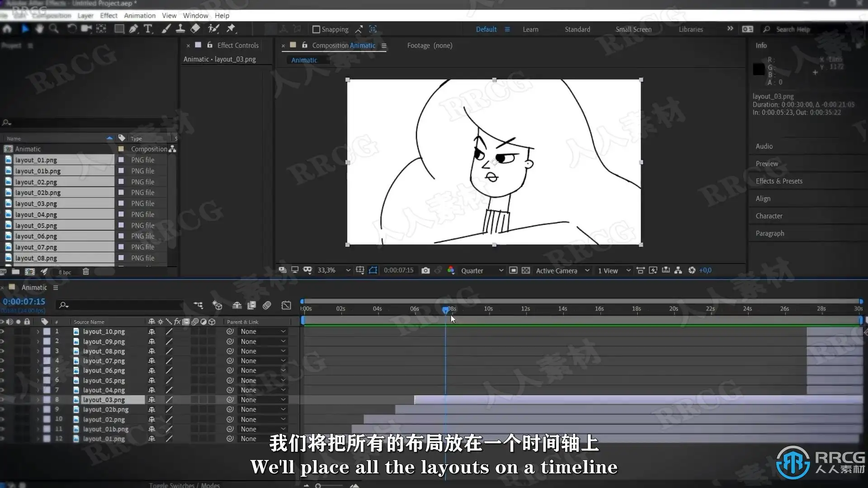Select the Clone Stamp tool

180,29
